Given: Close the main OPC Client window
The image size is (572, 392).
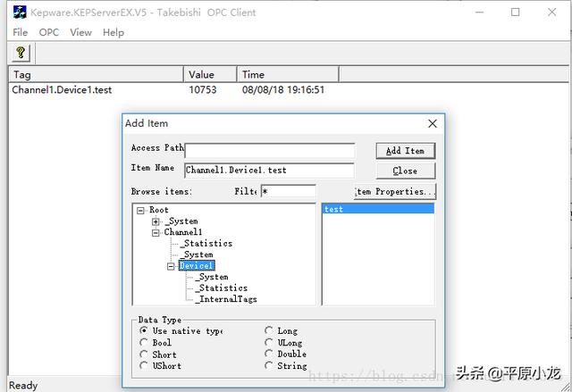Looking at the screenshot, I should (x=552, y=13).
